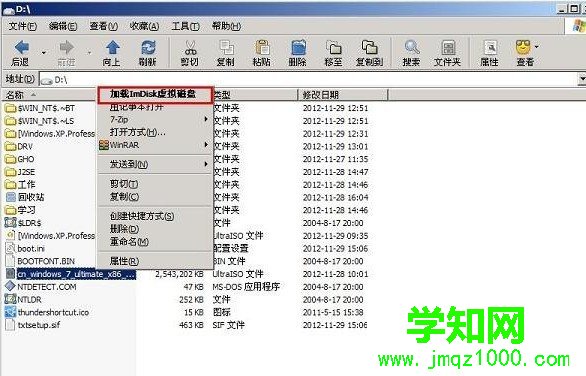Viewport: 586px width, 376px height.
Task: Select the GHO folder icon
Action: pos(11,159)
